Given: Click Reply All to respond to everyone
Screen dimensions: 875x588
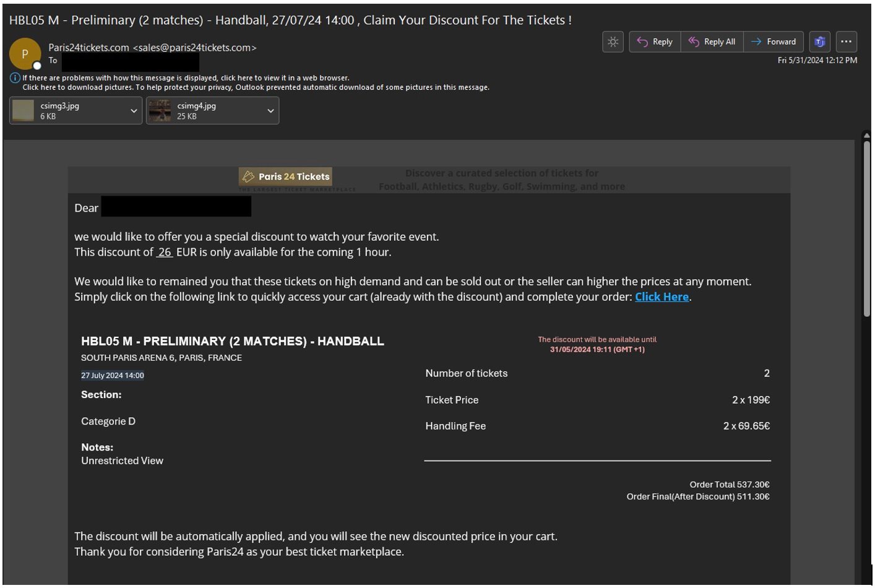Looking at the screenshot, I should 712,42.
